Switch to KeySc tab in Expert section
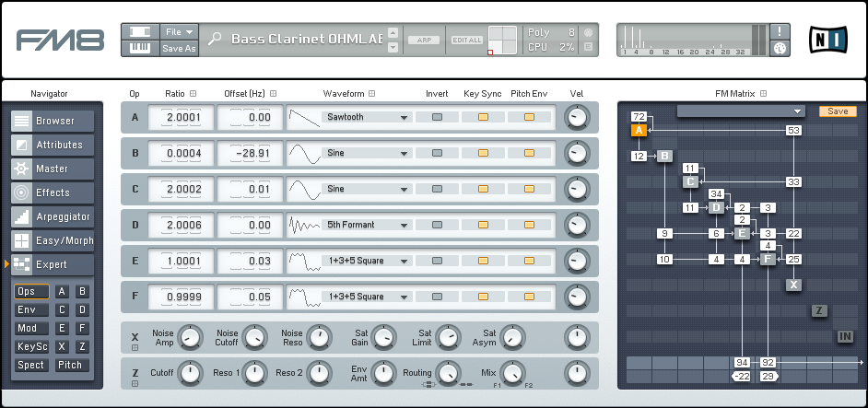This screenshot has height=408, width=868. (x=31, y=347)
